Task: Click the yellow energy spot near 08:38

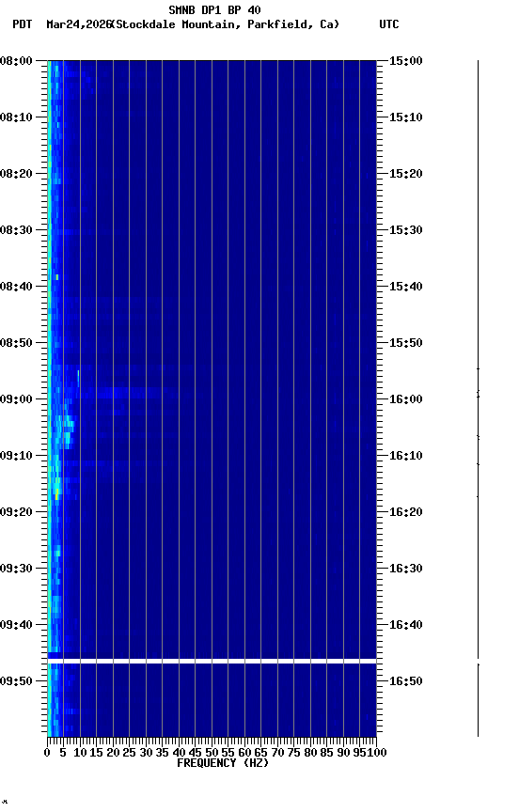Action: coord(57,277)
